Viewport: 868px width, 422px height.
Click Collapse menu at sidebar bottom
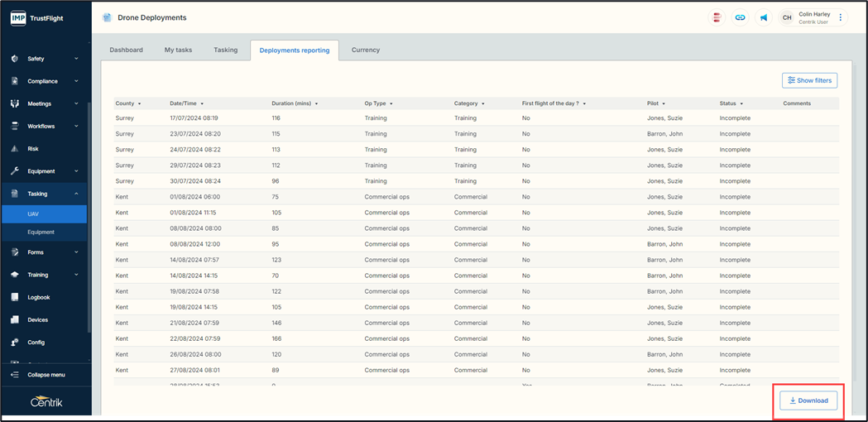[46, 375]
